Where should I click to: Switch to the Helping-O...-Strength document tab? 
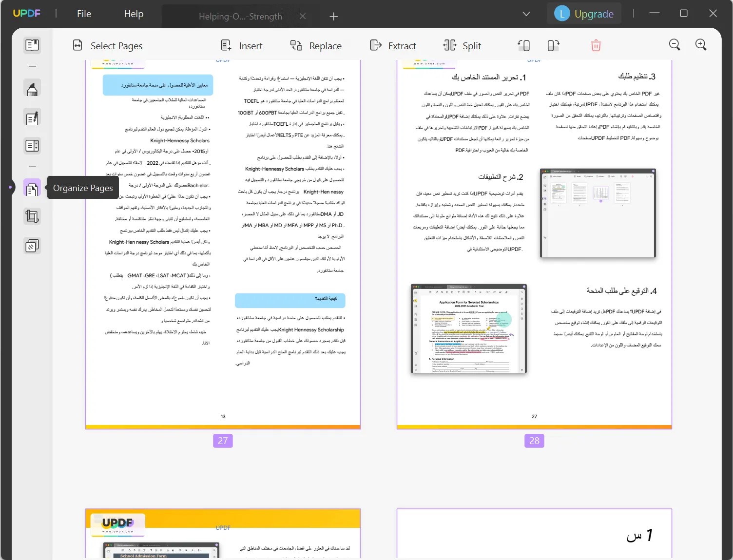coord(241,16)
